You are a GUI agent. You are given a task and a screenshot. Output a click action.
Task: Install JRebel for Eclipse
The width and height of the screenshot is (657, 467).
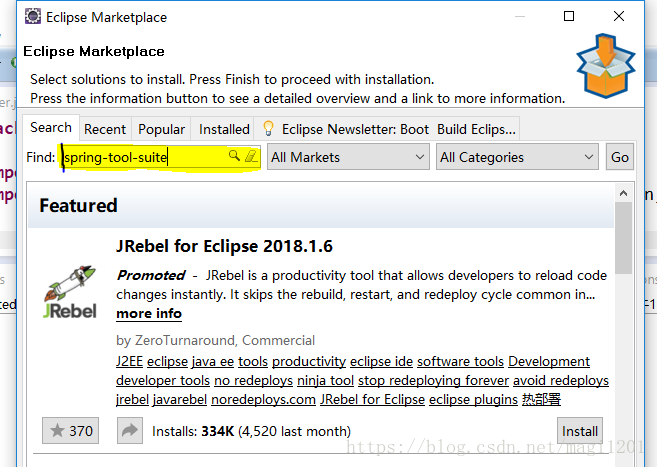point(580,431)
